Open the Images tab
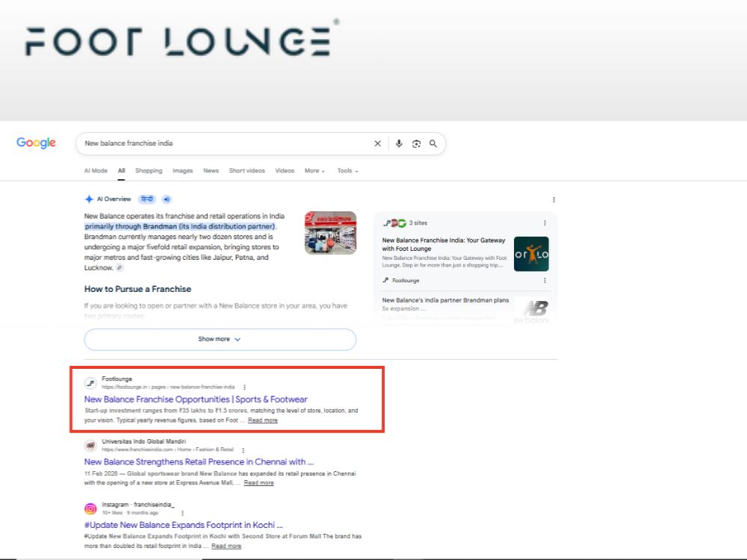The width and height of the screenshot is (747, 560). [183, 170]
